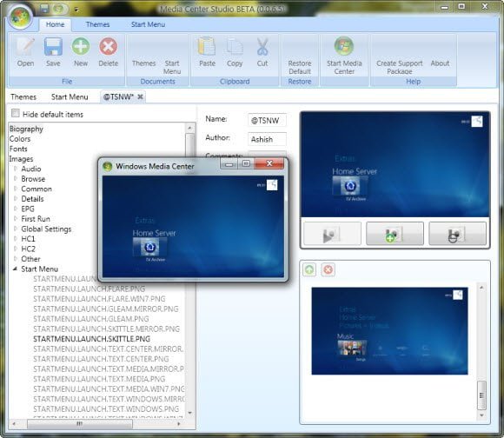
Task: Create a New theme with plus icon
Action: coord(81,47)
